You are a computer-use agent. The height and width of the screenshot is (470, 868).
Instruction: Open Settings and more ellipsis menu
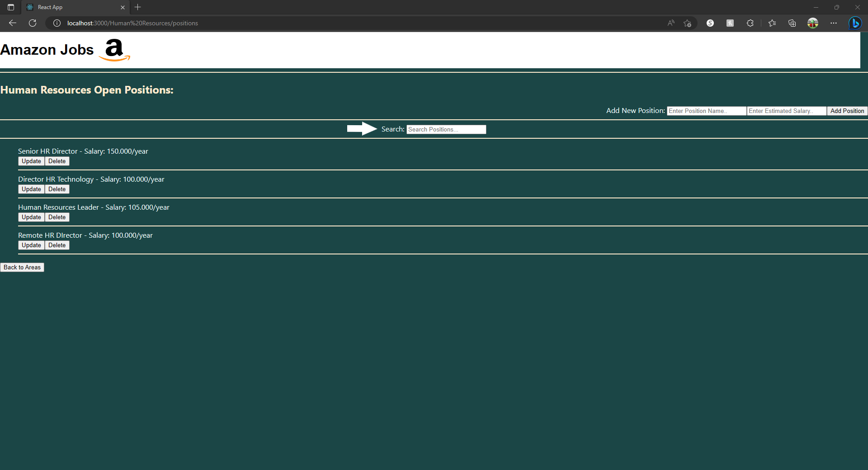click(834, 23)
